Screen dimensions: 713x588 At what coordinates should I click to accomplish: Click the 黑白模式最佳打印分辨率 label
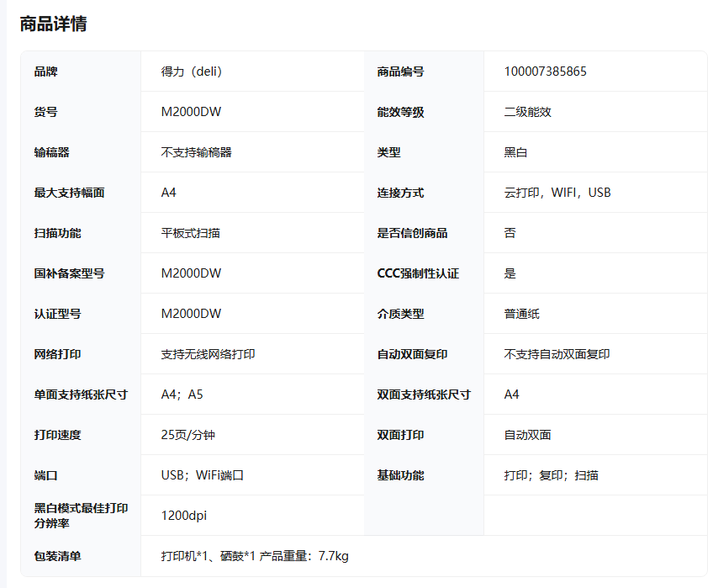click(81, 516)
